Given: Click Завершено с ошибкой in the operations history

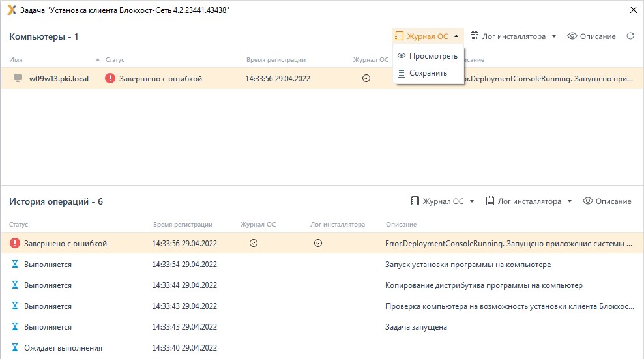Looking at the screenshot, I should click(x=65, y=243).
